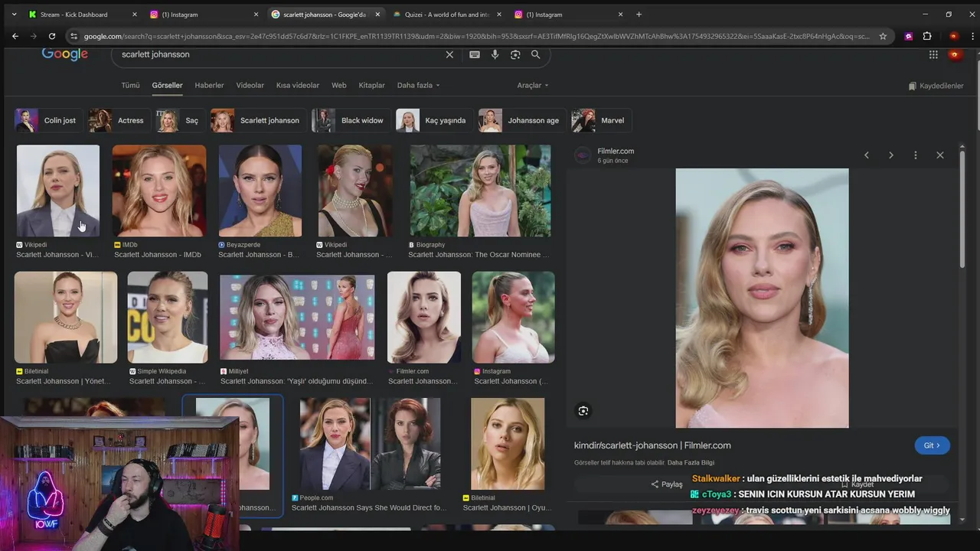The width and height of the screenshot is (980, 551).
Task: Open the Vikipedi thumbnail in first row
Action: point(58,191)
